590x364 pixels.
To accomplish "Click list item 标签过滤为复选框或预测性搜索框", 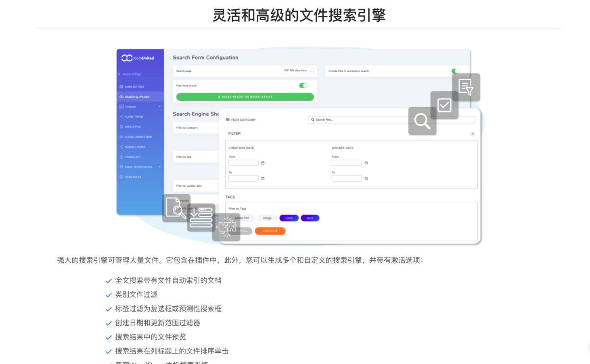I will coord(168,309).
